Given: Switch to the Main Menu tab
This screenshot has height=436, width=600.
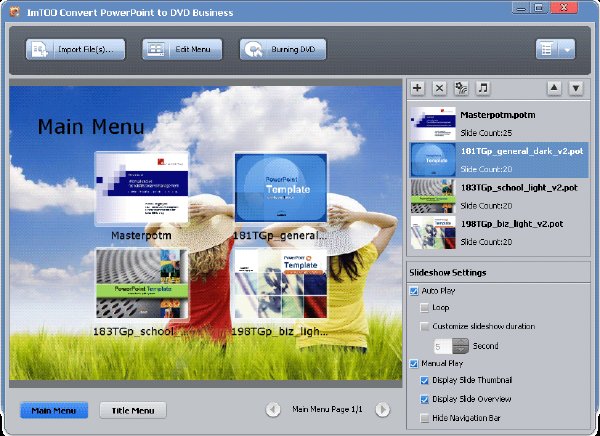Looking at the screenshot, I should click(54, 410).
